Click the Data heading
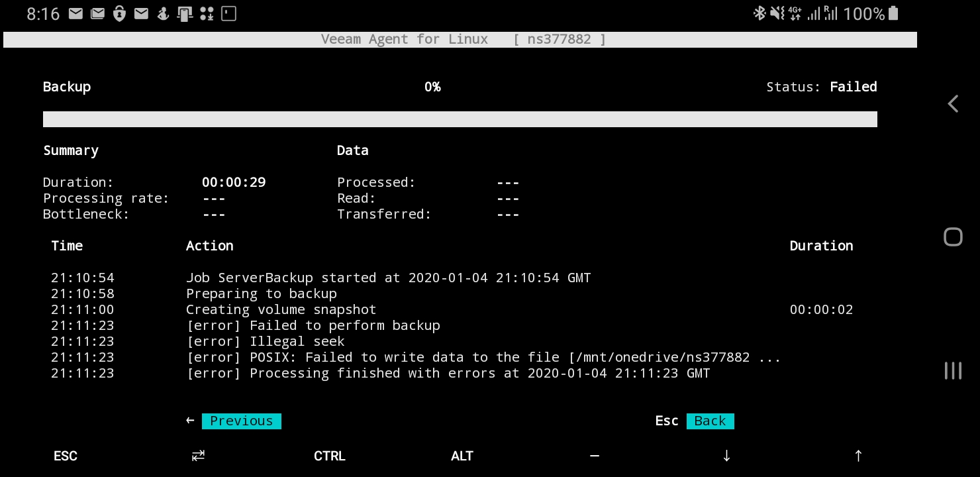The width and height of the screenshot is (980, 477). [353, 150]
